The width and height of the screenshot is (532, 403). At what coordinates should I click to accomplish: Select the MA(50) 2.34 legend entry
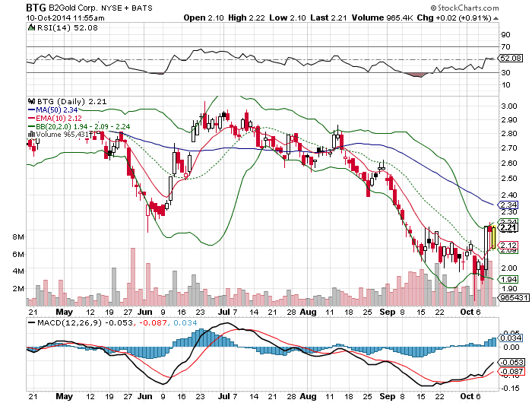[x=52, y=110]
